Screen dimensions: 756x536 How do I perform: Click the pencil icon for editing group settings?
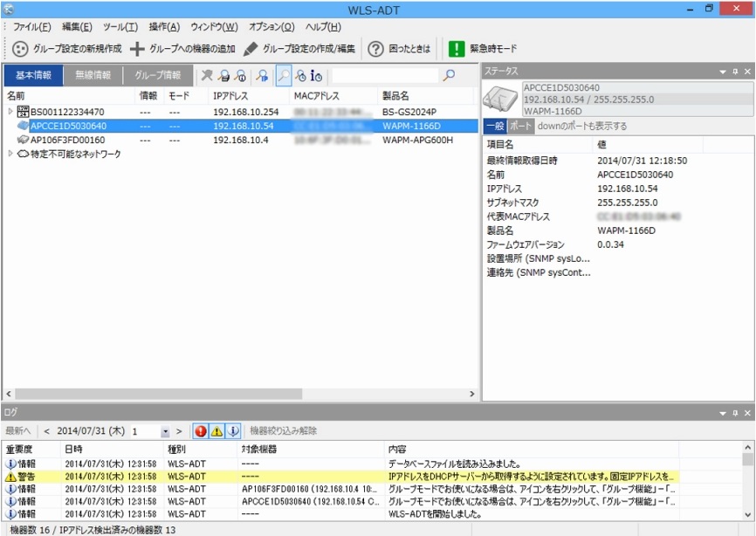[x=251, y=49]
